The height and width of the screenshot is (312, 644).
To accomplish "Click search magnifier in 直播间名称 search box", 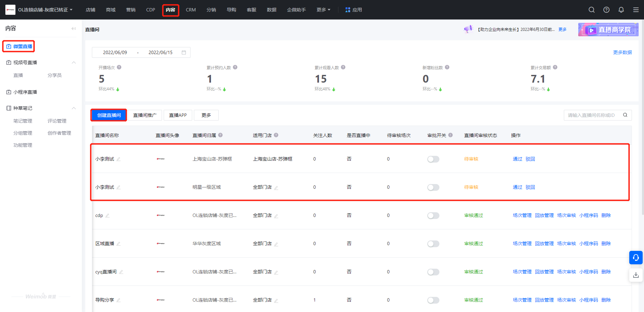I will coord(625,115).
